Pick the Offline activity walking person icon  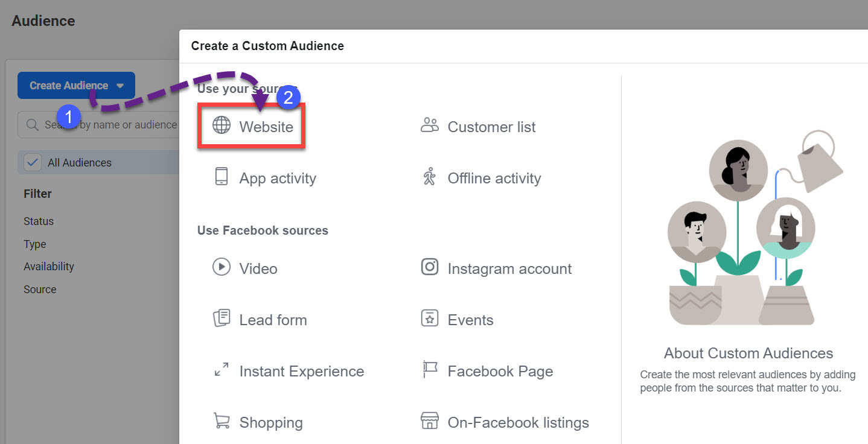point(429,177)
